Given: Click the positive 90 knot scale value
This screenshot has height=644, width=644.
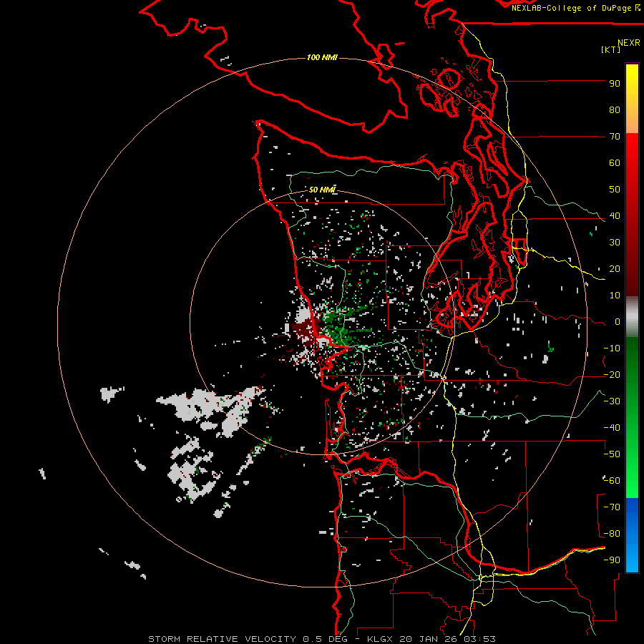Looking at the screenshot, I should (615, 84).
